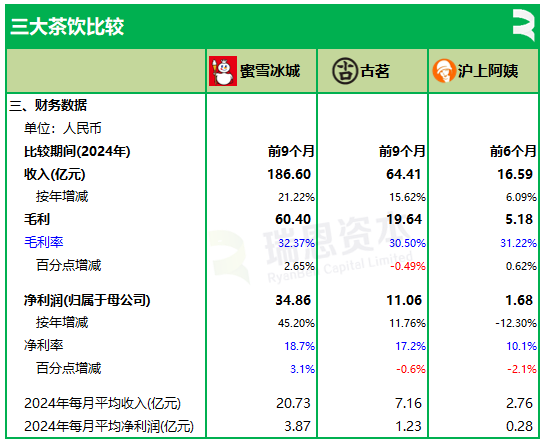The width and height of the screenshot is (545, 447).
Task: Click net profit growth 45.20%
Action: click(296, 323)
